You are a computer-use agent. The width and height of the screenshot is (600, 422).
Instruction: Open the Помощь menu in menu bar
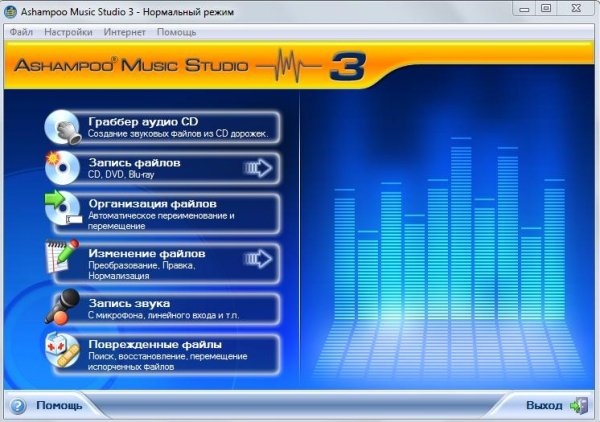coord(176,32)
